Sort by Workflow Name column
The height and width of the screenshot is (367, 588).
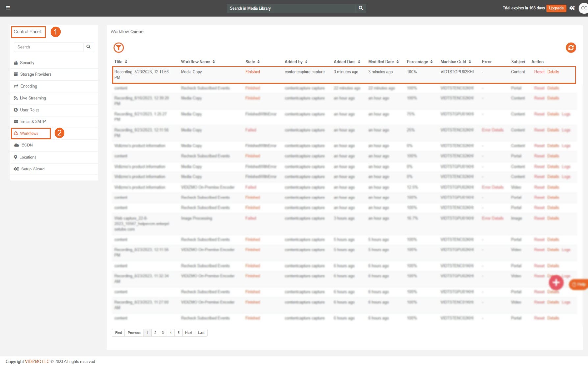[198, 62]
